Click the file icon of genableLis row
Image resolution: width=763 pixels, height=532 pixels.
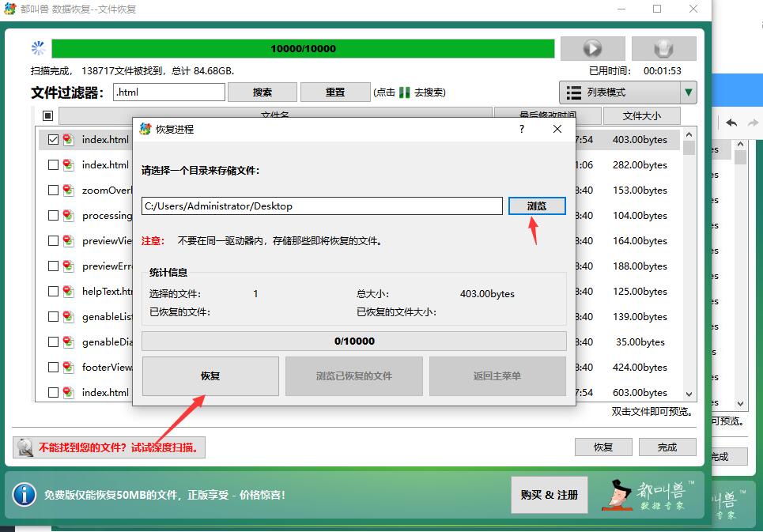coord(68,316)
